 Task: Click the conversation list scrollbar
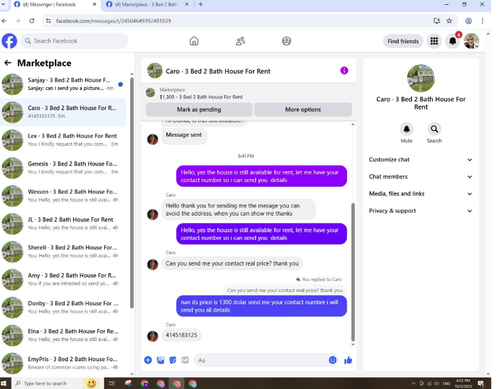[x=132, y=193]
